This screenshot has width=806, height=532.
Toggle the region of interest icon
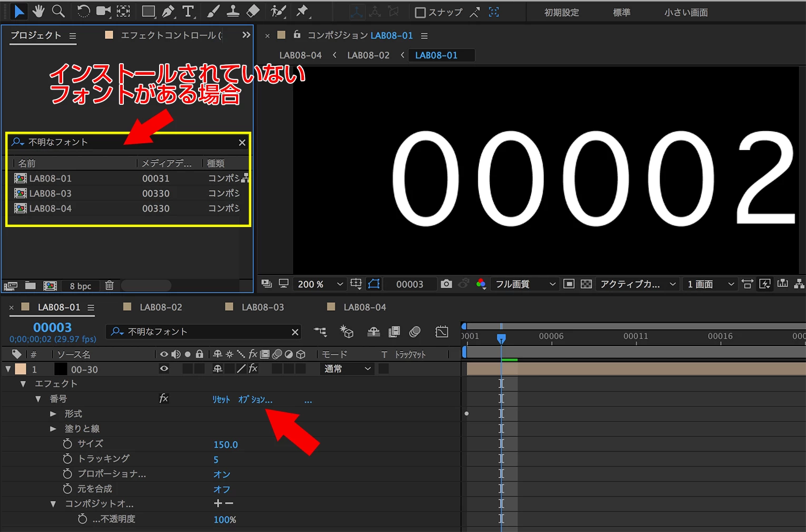[x=569, y=284]
